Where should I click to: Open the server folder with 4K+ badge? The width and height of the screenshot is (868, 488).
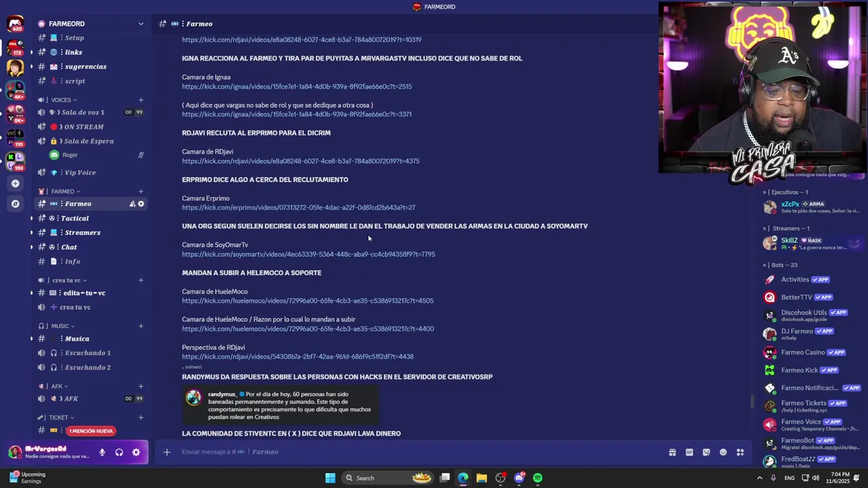tap(15, 89)
